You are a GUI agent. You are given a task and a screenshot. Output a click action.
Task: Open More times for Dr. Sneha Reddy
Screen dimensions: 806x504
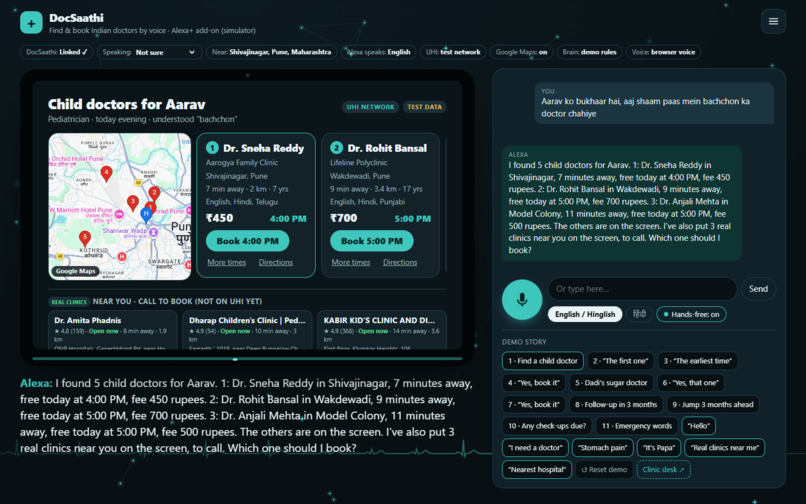coord(227,262)
